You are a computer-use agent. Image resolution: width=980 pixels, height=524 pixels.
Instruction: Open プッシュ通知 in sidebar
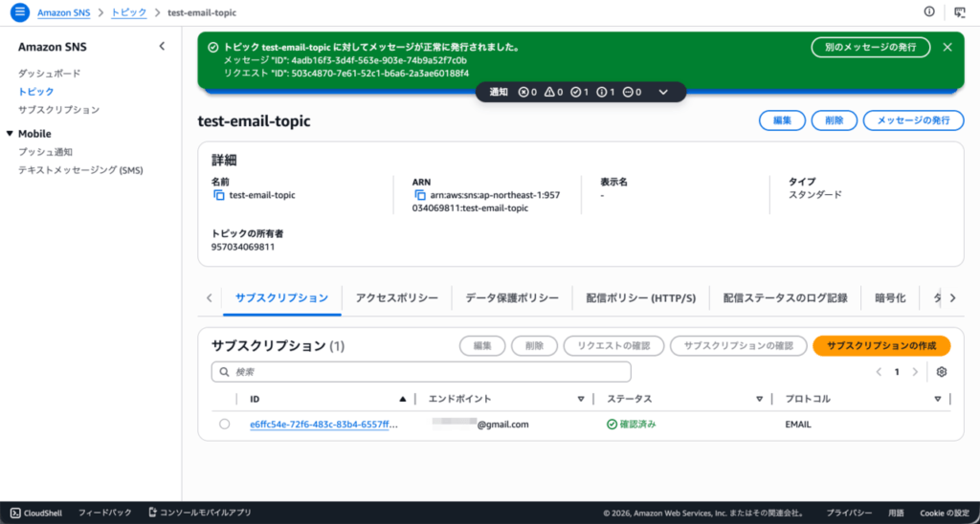pos(46,152)
